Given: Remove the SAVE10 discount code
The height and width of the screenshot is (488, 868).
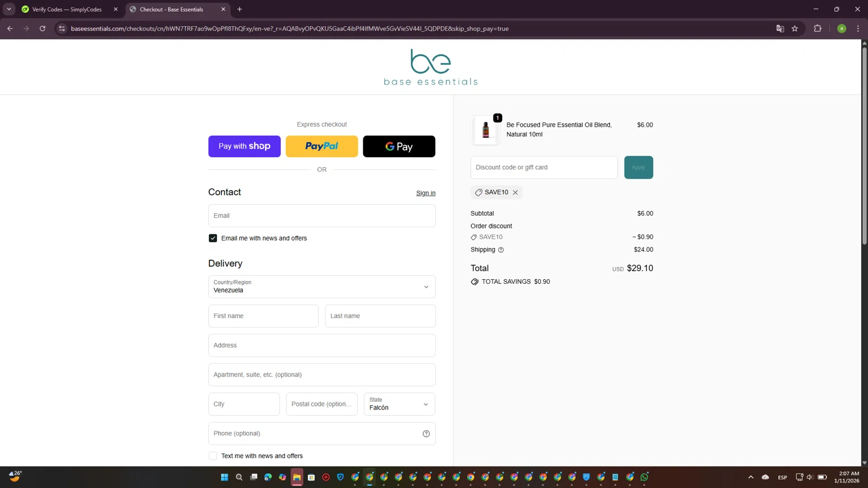Looking at the screenshot, I should pyautogui.click(x=515, y=193).
